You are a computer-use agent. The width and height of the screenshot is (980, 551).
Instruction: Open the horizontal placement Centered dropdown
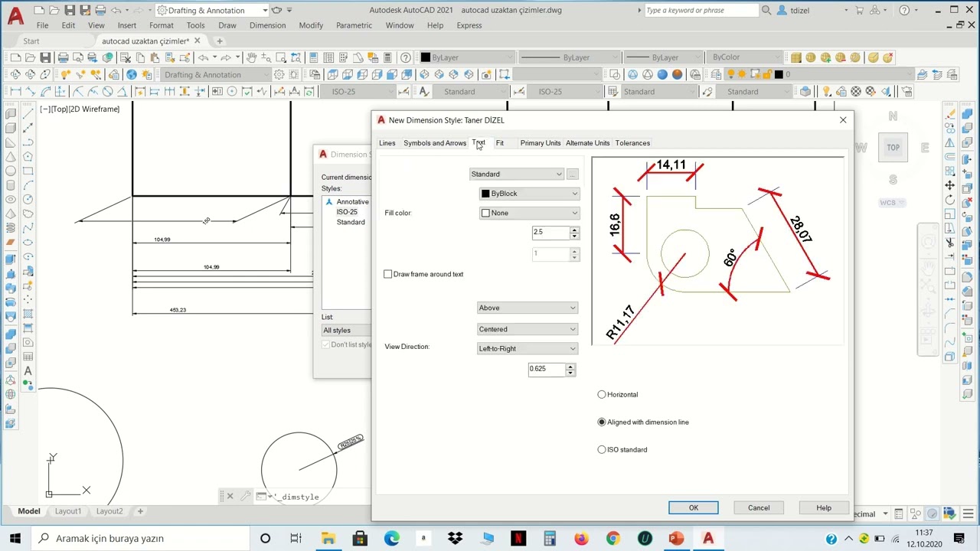point(528,329)
